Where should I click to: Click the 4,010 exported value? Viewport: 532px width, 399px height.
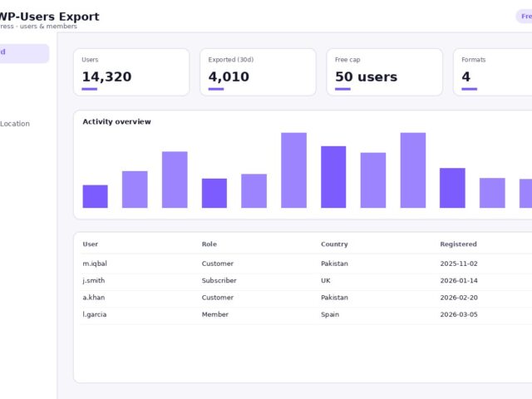tap(229, 76)
